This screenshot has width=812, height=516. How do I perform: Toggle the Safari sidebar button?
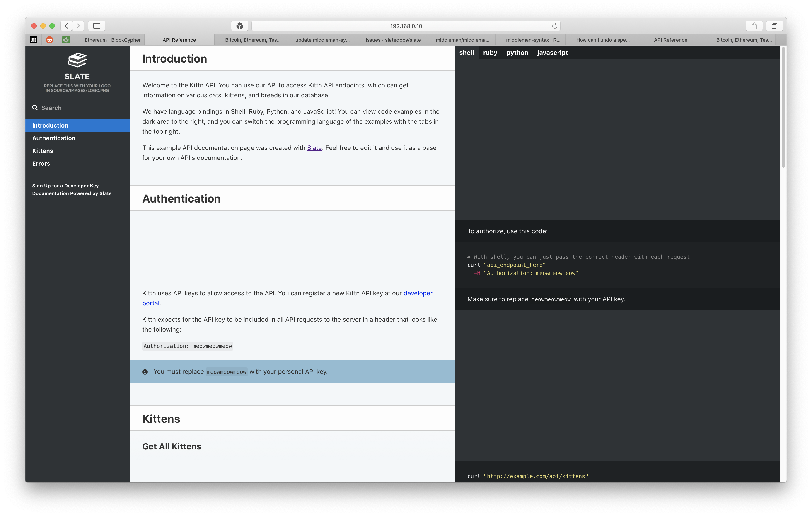(97, 26)
